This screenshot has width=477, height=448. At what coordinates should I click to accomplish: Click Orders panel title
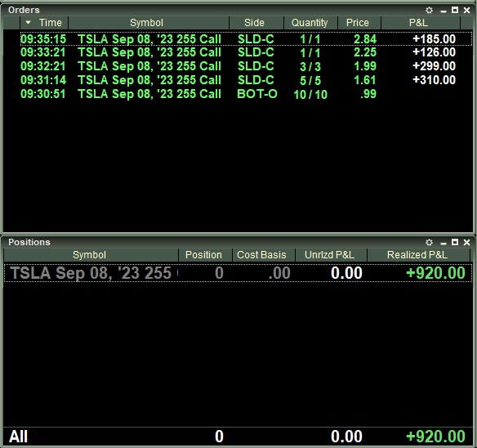24,10
